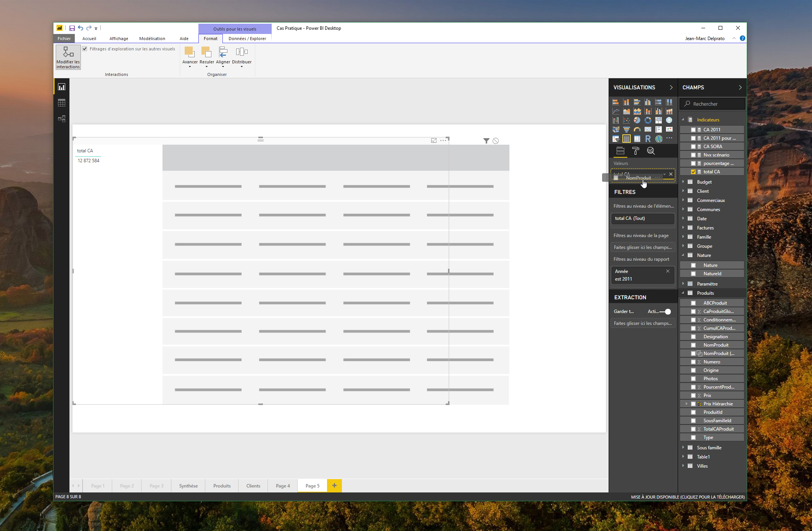Uncheck the total CA field checkbox

coord(693,172)
